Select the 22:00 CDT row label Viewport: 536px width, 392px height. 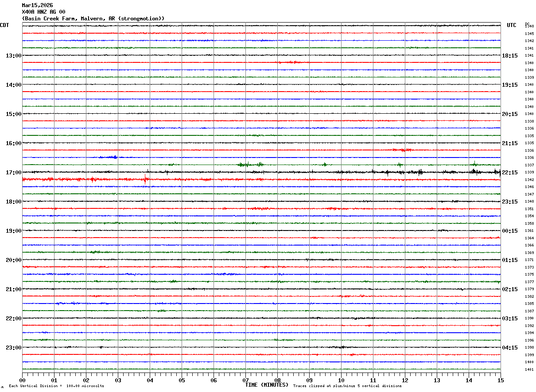point(13,319)
